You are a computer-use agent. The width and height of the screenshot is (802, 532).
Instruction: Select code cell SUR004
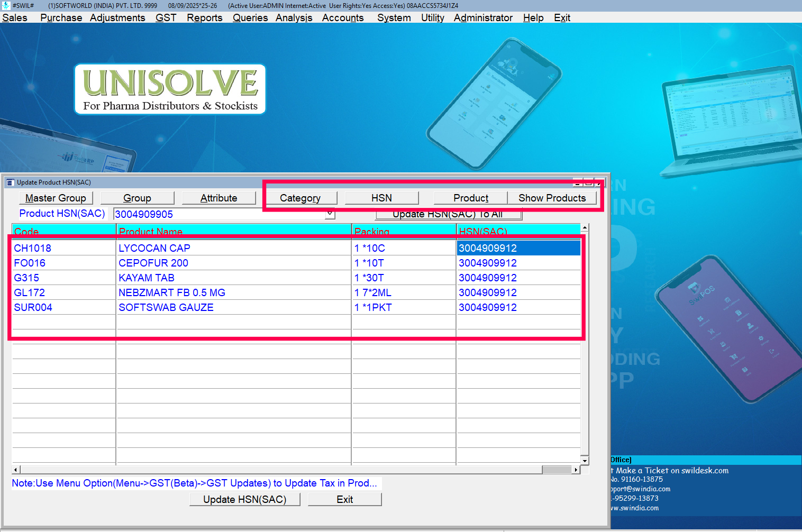[x=64, y=307]
